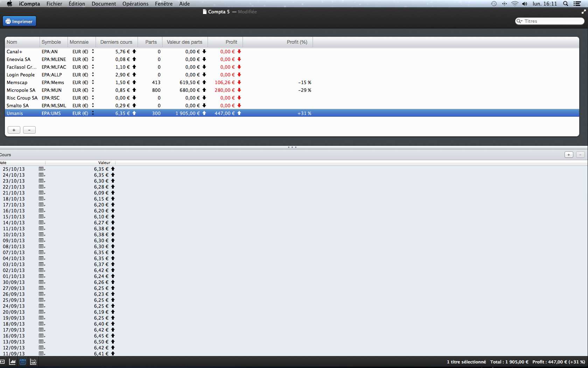Open date picker icon for 27/09/13
The height and width of the screenshot is (368, 588).
point(42,288)
